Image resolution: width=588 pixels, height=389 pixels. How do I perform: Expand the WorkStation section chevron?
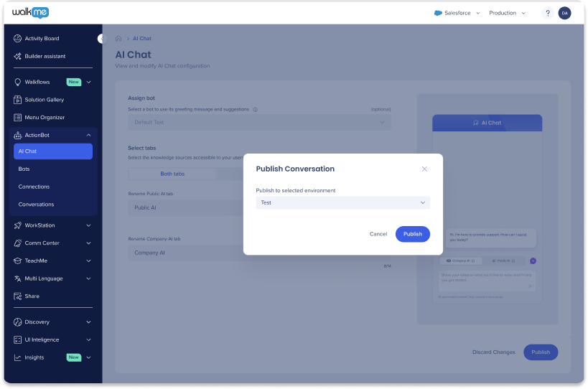[89, 225]
